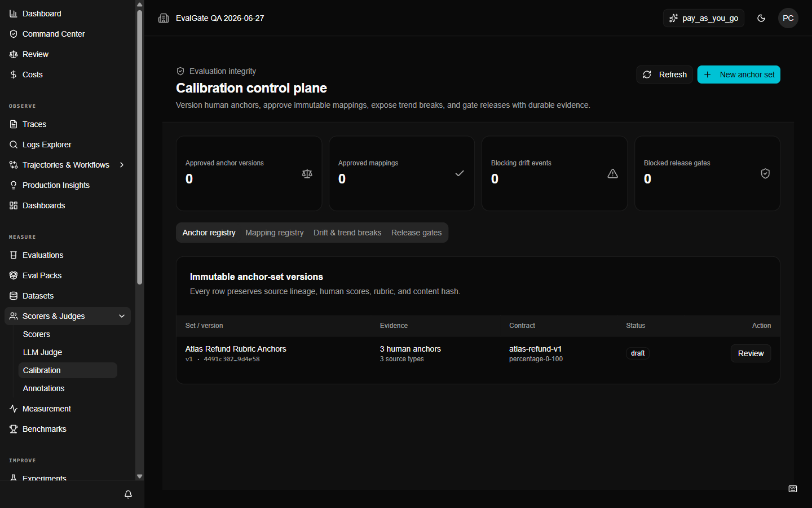Open PC user avatar menu
The image size is (812, 508).
click(x=788, y=18)
